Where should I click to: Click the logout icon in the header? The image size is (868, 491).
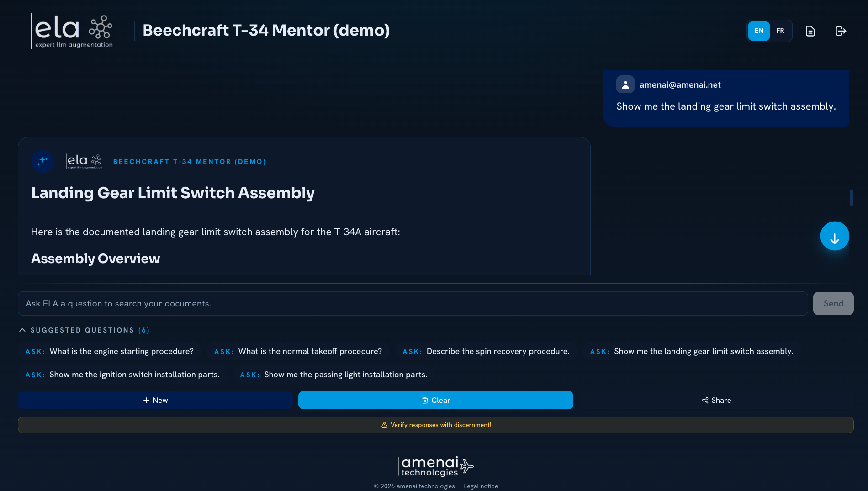(841, 31)
